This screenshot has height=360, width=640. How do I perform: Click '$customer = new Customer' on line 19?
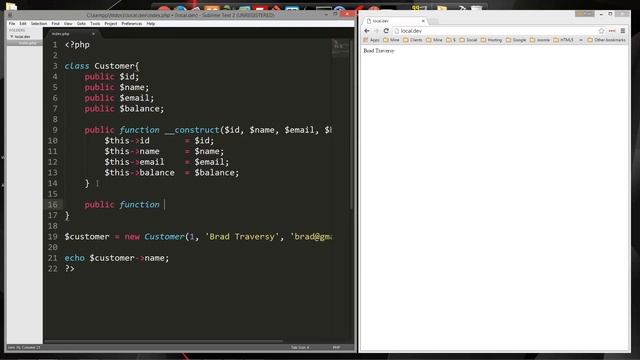coord(124,237)
